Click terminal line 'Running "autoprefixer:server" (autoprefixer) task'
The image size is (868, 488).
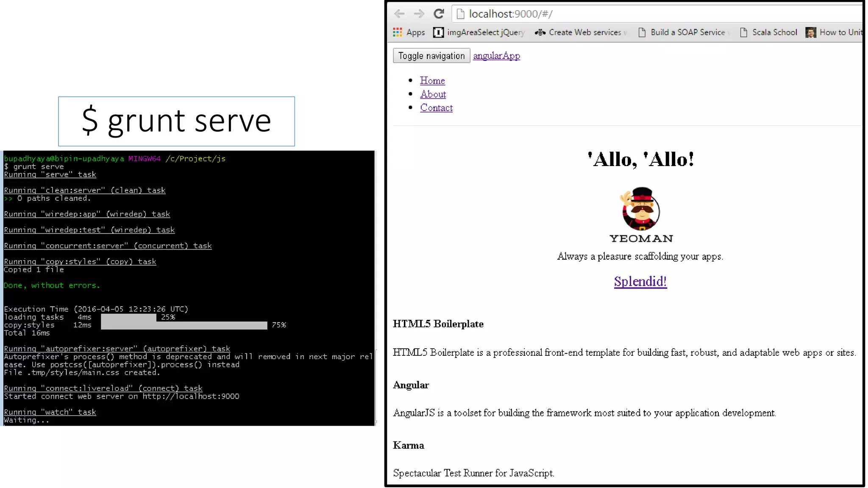[x=117, y=349]
